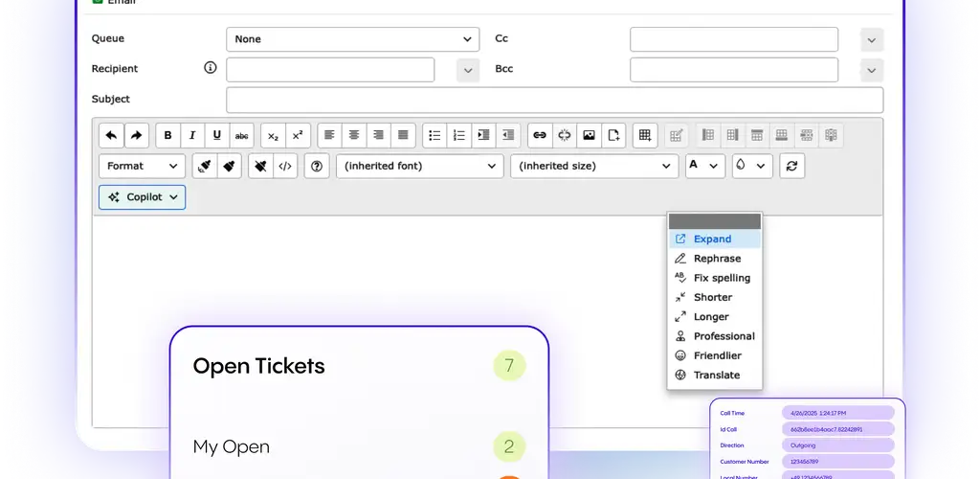
Task: Toggle bold formatting
Action: pyautogui.click(x=169, y=135)
